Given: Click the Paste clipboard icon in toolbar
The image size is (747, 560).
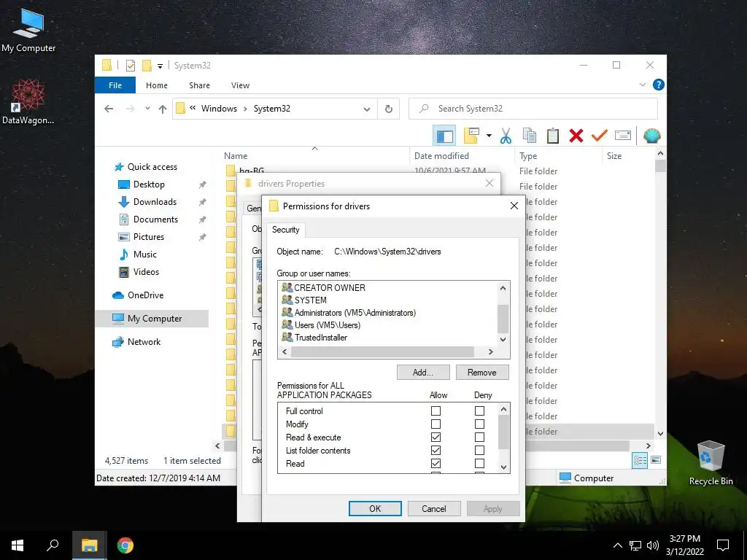Looking at the screenshot, I should (x=553, y=136).
